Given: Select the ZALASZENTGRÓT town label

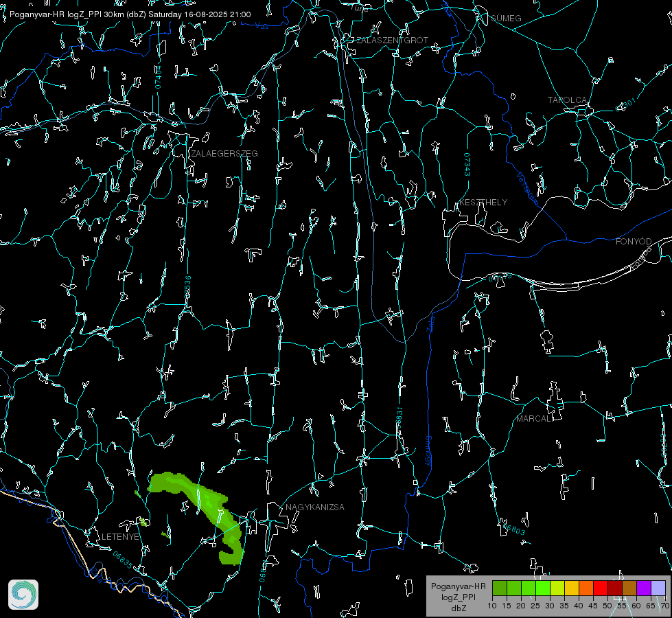Looking at the screenshot, I should pyautogui.click(x=392, y=41).
